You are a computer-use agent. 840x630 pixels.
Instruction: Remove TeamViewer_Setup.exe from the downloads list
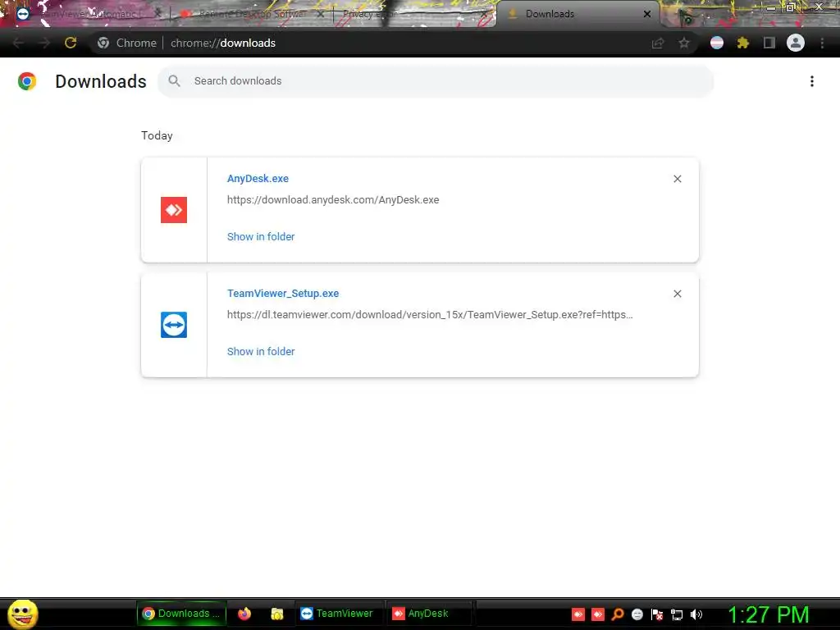point(677,294)
